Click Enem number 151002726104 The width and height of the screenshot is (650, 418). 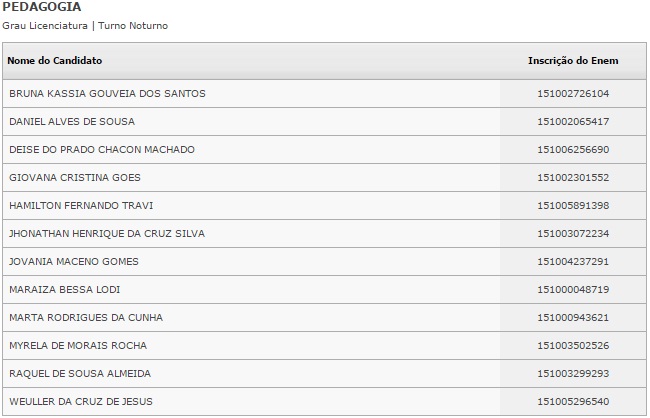pos(573,94)
